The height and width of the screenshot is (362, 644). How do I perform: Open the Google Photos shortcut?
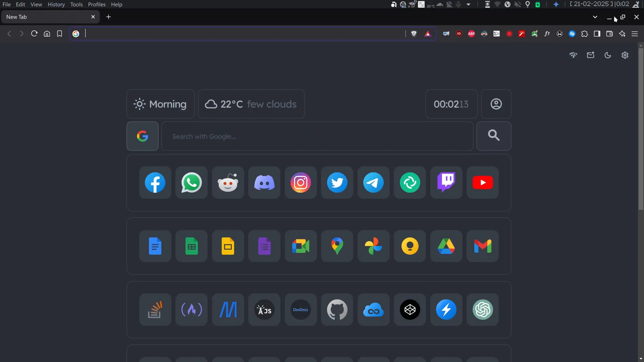coord(374,246)
